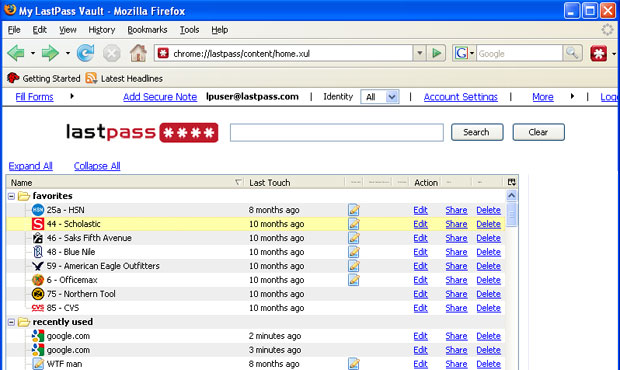Click Share for 44 - Scholastic
Image resolution: width=620 pixels, height=370 pixels.
pos(456,224)
